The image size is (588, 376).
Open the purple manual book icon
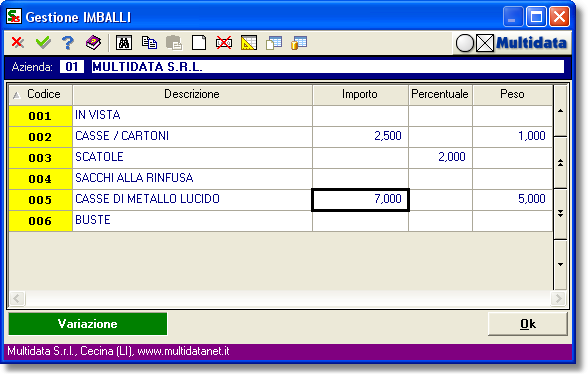click(x=93, y=43)
